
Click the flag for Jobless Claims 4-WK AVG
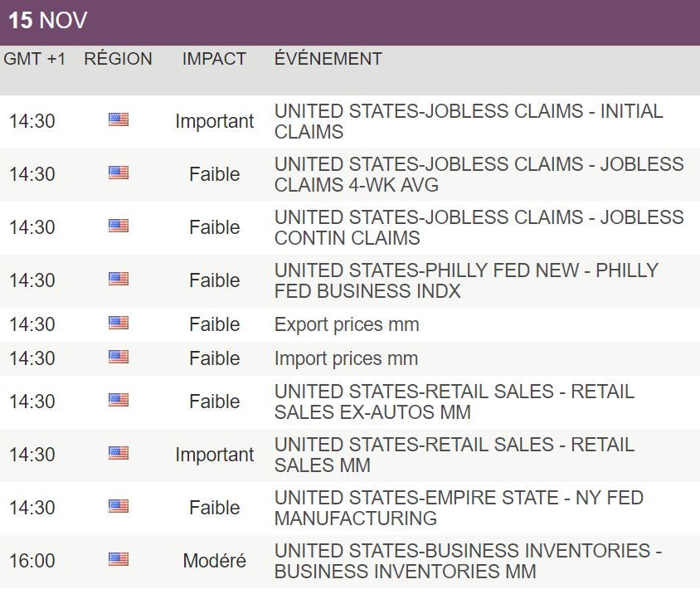point(119,173)
